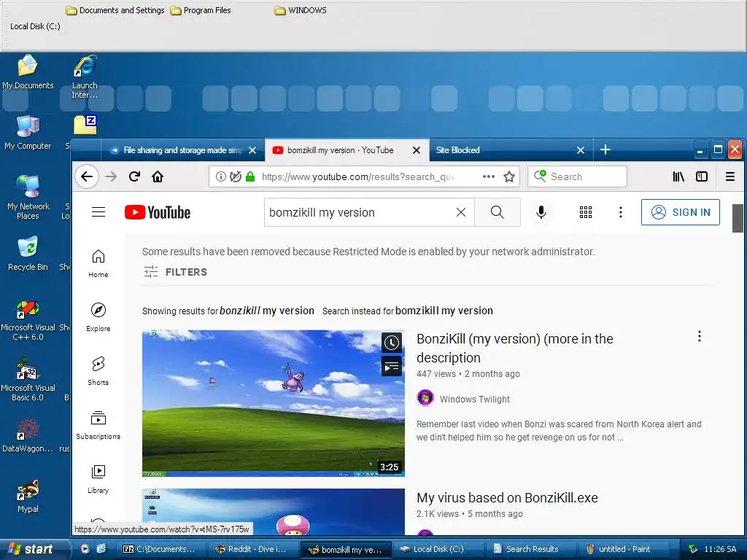The width and height of the screenshot is (747, 560).
Task: Open Windows Twilight channel avatar
Action: pos(425,397)
